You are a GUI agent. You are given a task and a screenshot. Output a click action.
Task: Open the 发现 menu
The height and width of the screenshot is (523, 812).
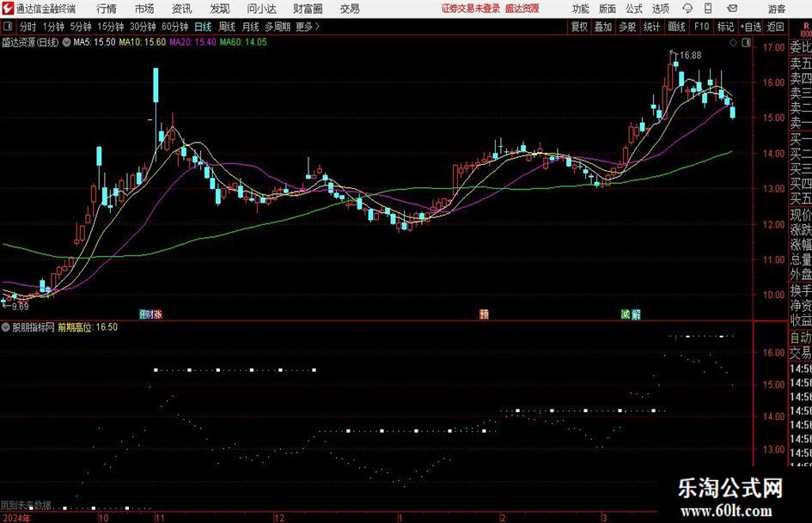pyautogui.click(x=220, y=9)
